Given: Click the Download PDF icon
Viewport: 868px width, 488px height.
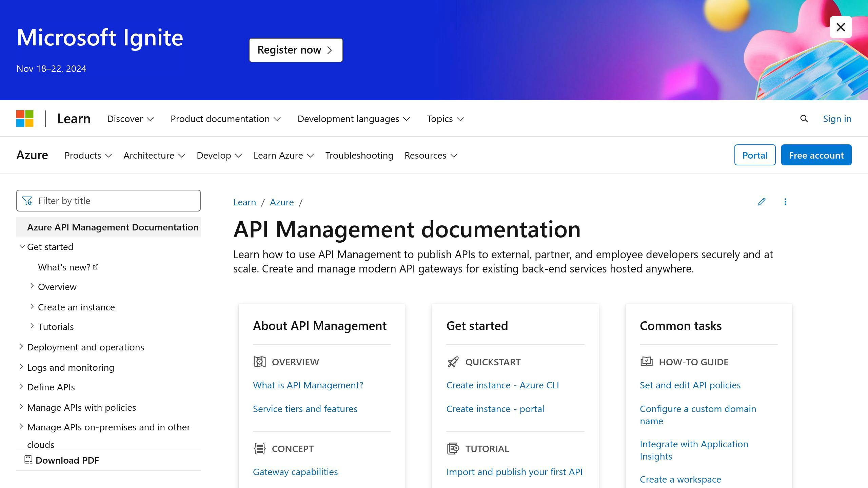Looking at the screenshot, I should (28, 460).
